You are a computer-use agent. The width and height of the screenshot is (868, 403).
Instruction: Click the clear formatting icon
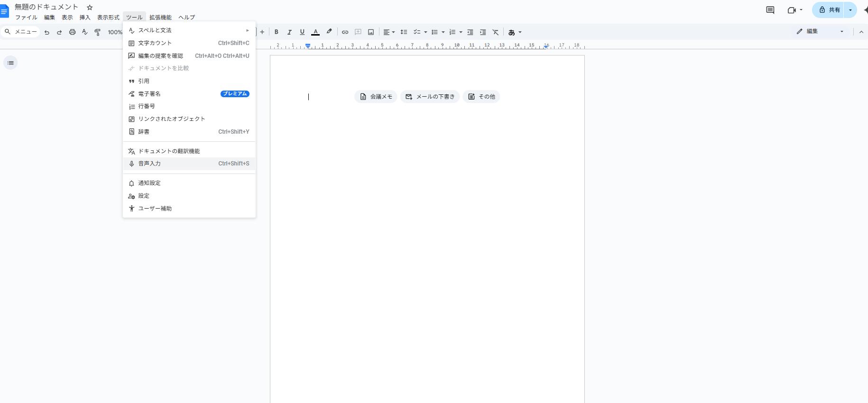(495, 32)
